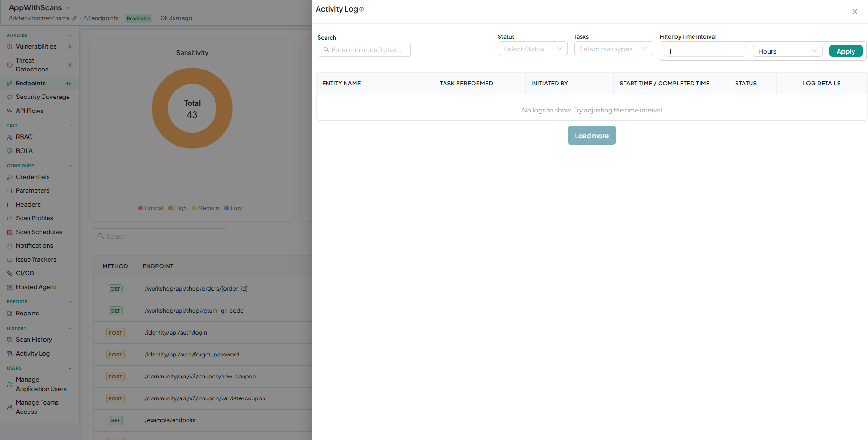Screen dimensions: 868x440
Task: Click the CI/CD icon in sidebar
Action: coord(10,273)
